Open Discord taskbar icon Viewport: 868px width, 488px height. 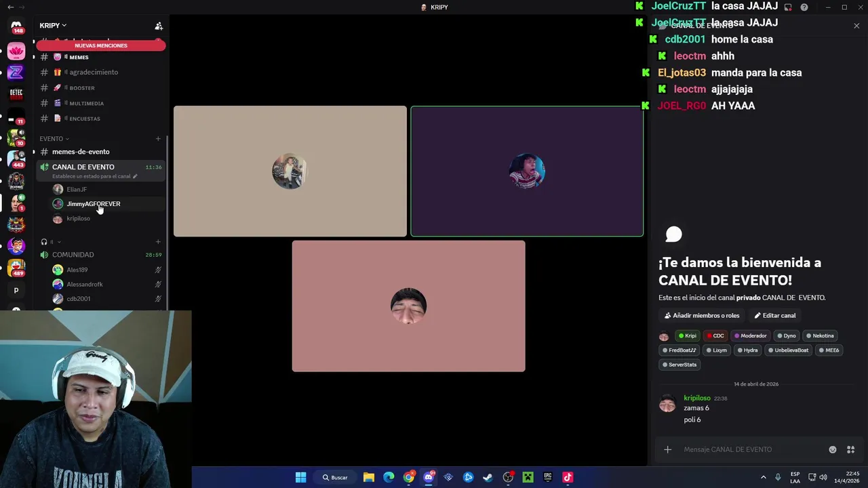[429, 477]
